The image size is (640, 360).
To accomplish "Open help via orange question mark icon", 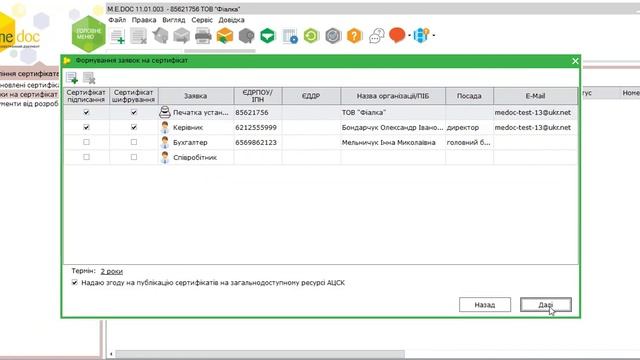I will (x=354, y=36).
